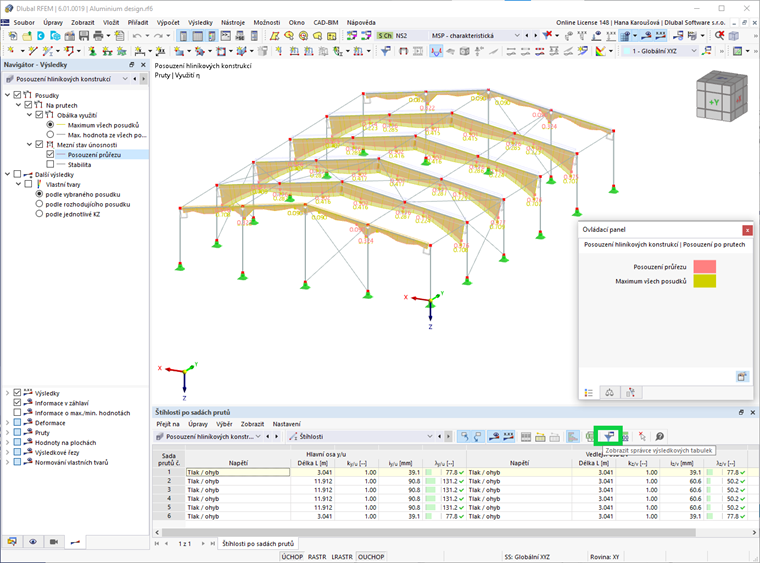
Task: Click the Redo arrow icon
Action: click(x=158, y=35)
